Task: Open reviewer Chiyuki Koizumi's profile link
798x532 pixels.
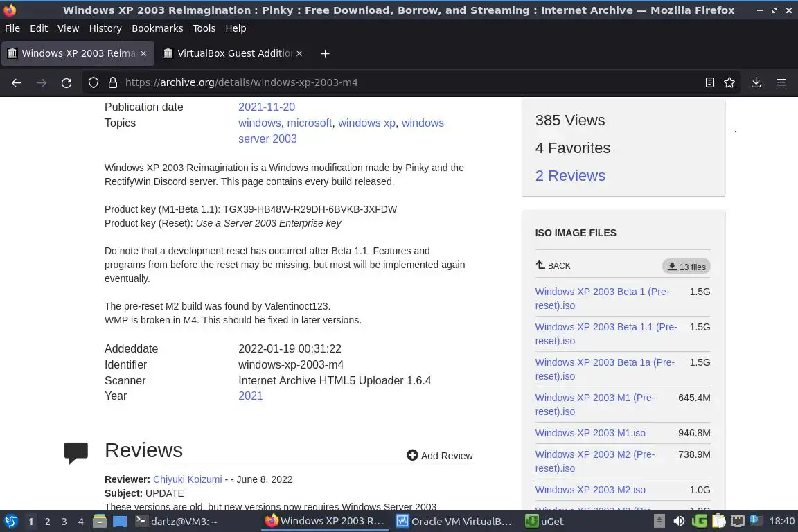Action: (x=187, y=479)
